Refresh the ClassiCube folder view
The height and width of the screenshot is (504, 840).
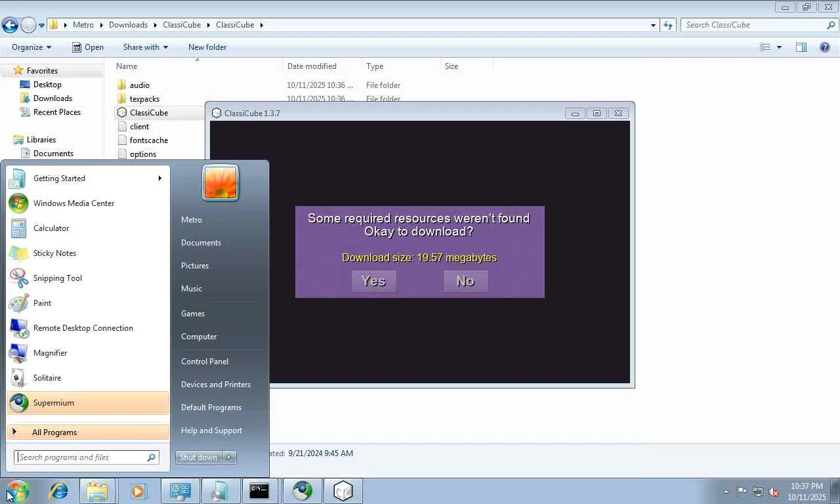pos(668,25)
